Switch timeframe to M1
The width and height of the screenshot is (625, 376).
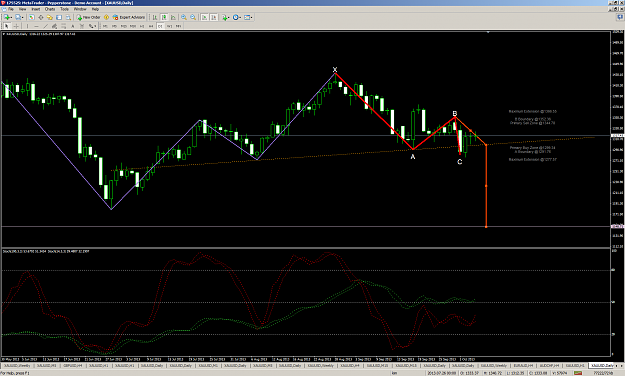pos(105,26)
